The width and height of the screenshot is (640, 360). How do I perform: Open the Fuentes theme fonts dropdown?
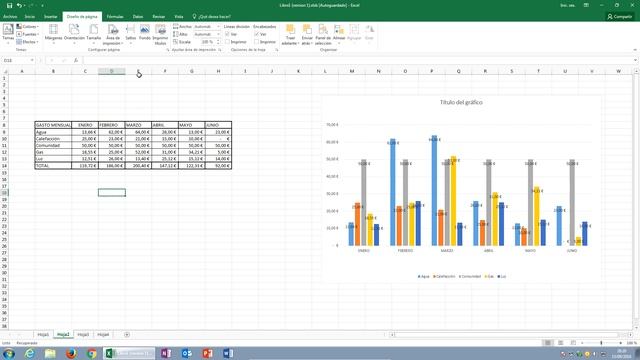(x=27, y=34)
